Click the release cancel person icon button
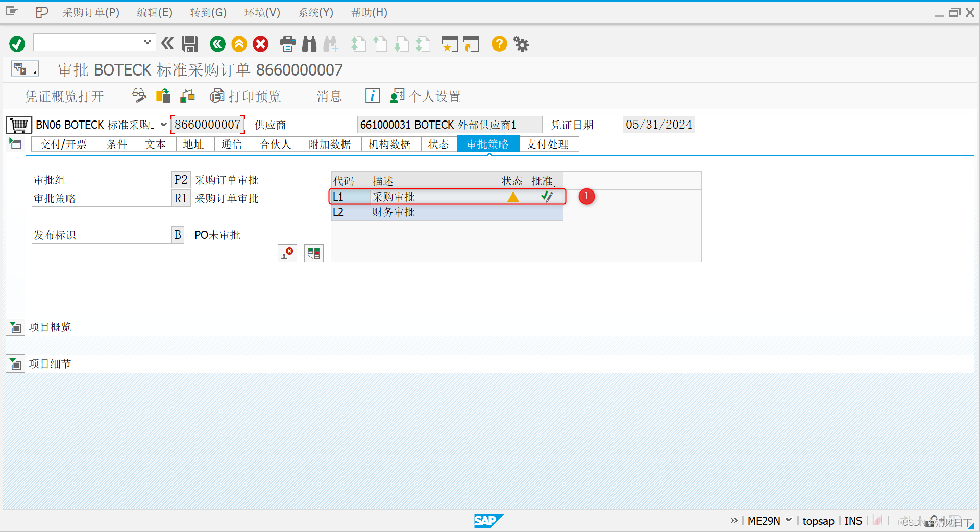Image resolution: width=980 pixels, height=532 pixels. click(287, 253)
